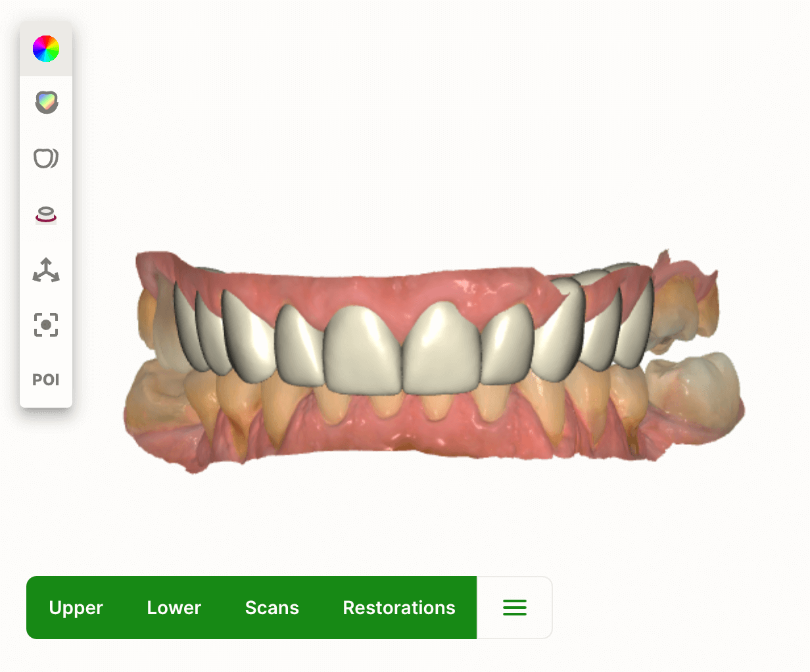
Task: Open the hamburger menu button
Action: tap(515, 608)
